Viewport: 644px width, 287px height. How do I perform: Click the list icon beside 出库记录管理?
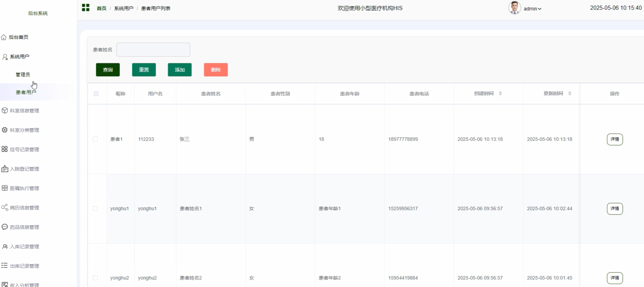(x=4, y=266)
